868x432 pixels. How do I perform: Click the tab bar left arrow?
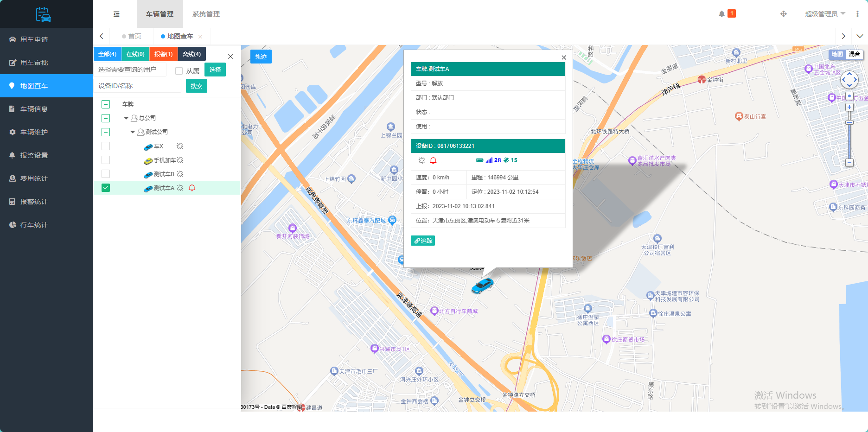pyautogui.click(x=102, y=36)
